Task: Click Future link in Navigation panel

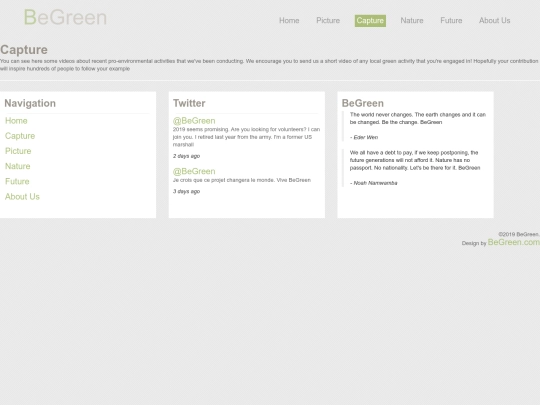Action: (x=17, y=181)
